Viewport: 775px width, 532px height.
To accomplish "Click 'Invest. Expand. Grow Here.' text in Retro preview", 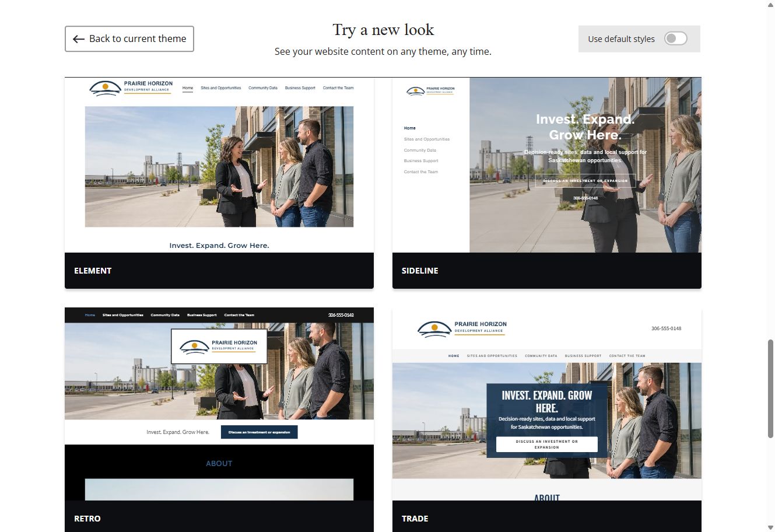I will (x=178, y=432).
